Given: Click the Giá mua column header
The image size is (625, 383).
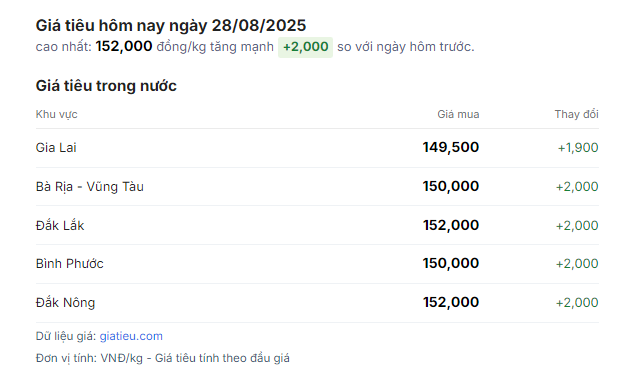Looking at the screenshot, I should tap(458, 114).
